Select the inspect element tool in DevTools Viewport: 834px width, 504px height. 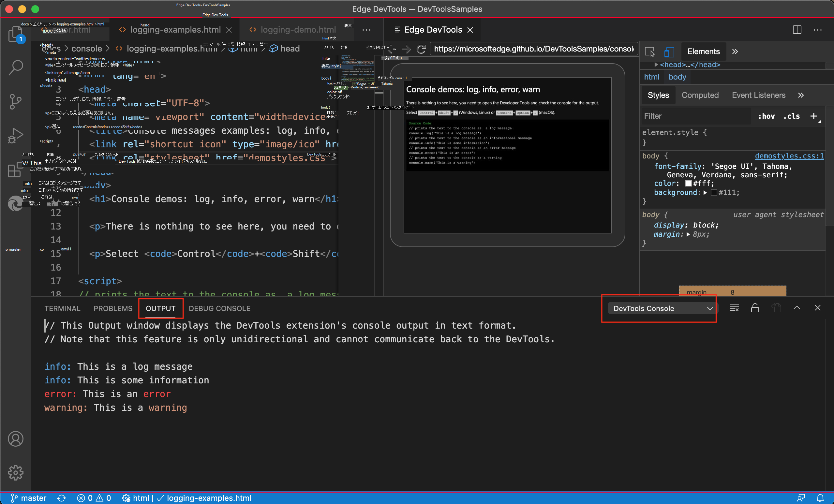(650, 52)
